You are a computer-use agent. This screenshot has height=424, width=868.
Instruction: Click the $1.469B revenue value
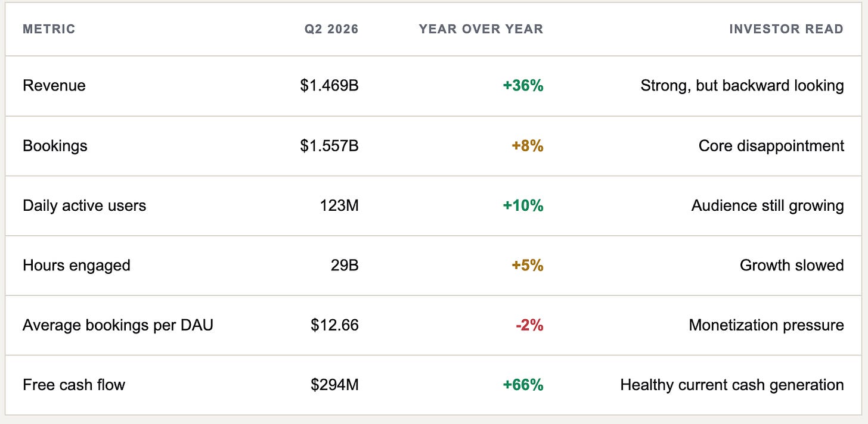click(x=330, y=86)
